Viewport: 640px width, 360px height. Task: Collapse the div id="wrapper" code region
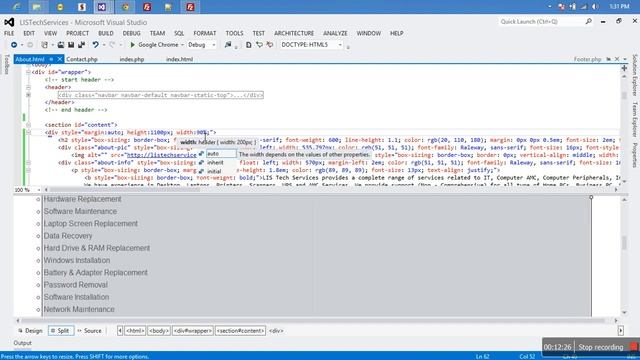(x=28, y=72)
